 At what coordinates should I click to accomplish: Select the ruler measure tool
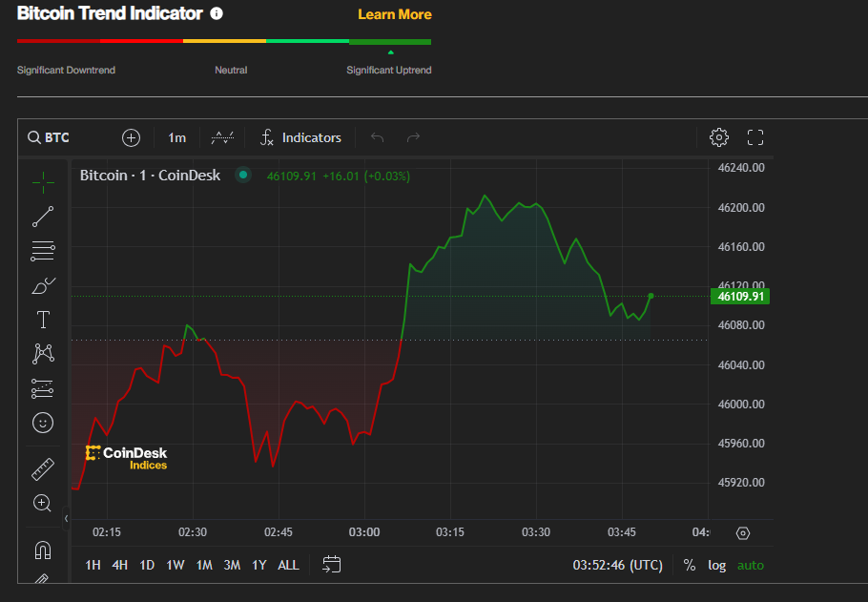(43, 469)
